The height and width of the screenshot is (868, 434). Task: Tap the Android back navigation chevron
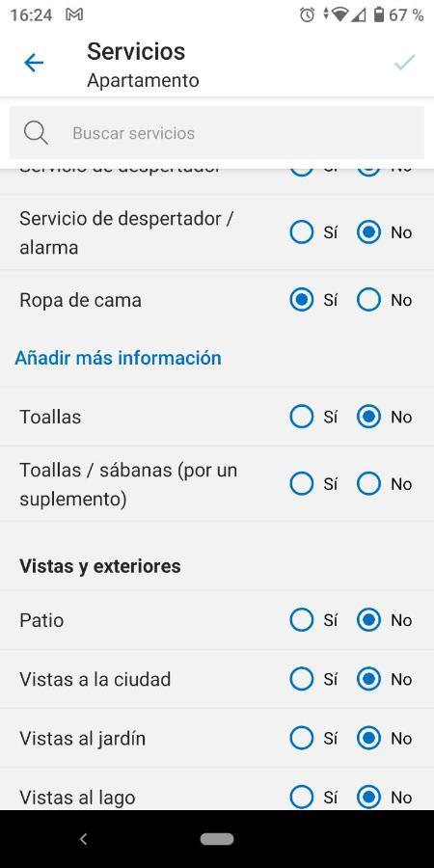pyautogui.click(x=83, y=839)
